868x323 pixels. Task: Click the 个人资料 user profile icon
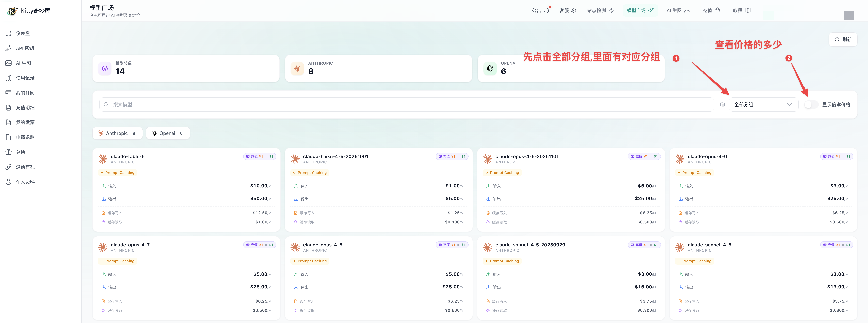pyautogui.click(x=8, y=182)
